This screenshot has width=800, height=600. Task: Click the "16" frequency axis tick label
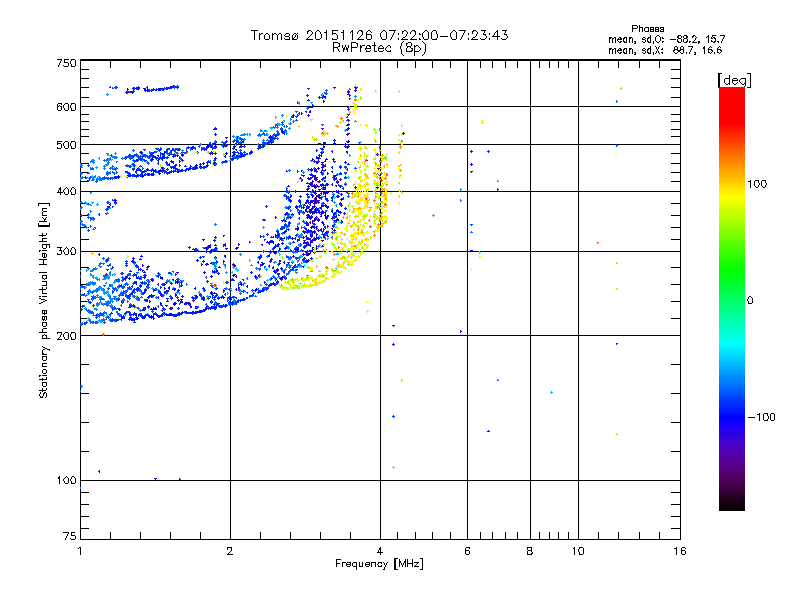[x=680, y=551]
